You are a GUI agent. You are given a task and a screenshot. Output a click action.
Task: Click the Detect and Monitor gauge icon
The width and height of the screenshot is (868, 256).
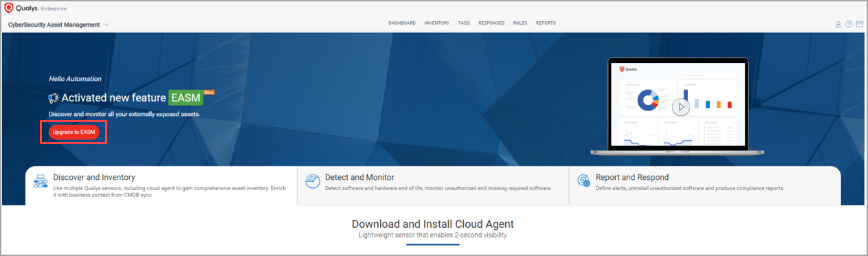click(312, 181)
